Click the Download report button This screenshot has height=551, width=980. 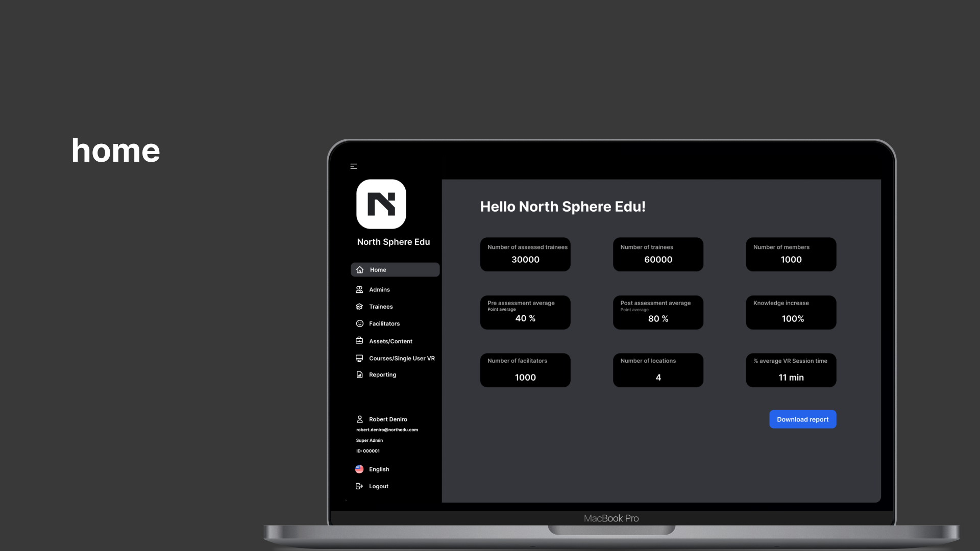pyautogui.click(x=802, y=419)
